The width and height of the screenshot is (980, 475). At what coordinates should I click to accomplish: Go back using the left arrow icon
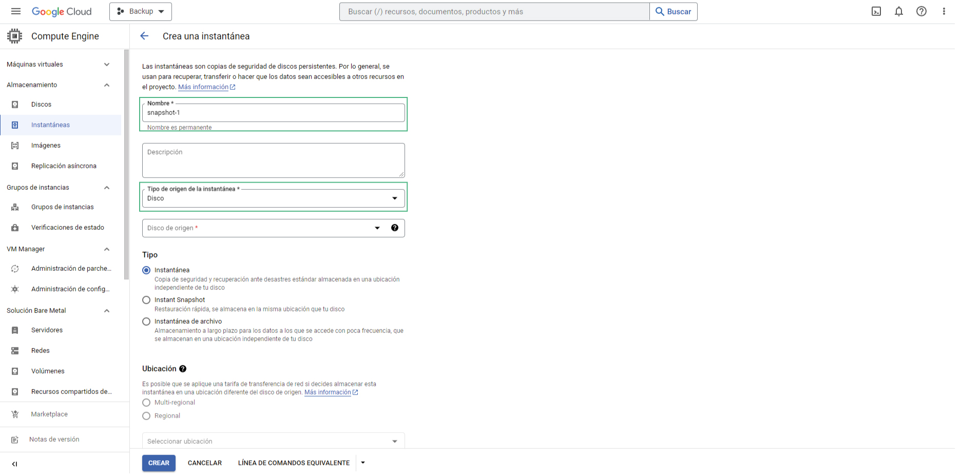click(x=144, y=36)
